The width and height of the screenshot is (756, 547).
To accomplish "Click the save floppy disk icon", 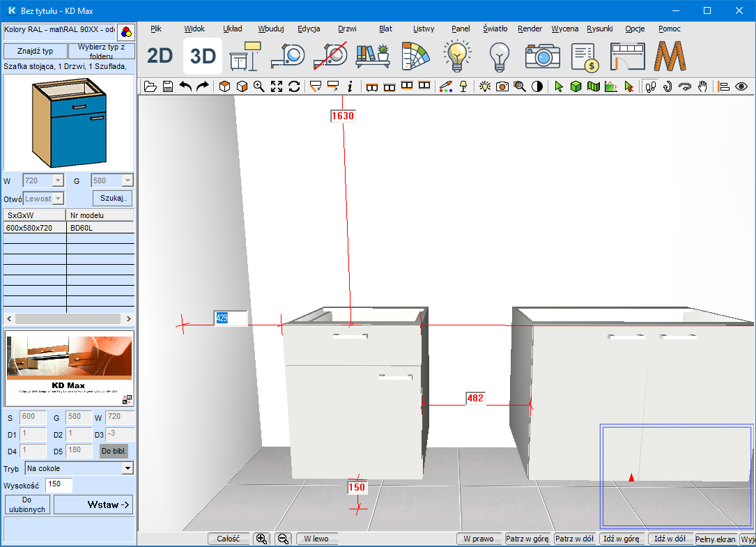I will 168,86.
